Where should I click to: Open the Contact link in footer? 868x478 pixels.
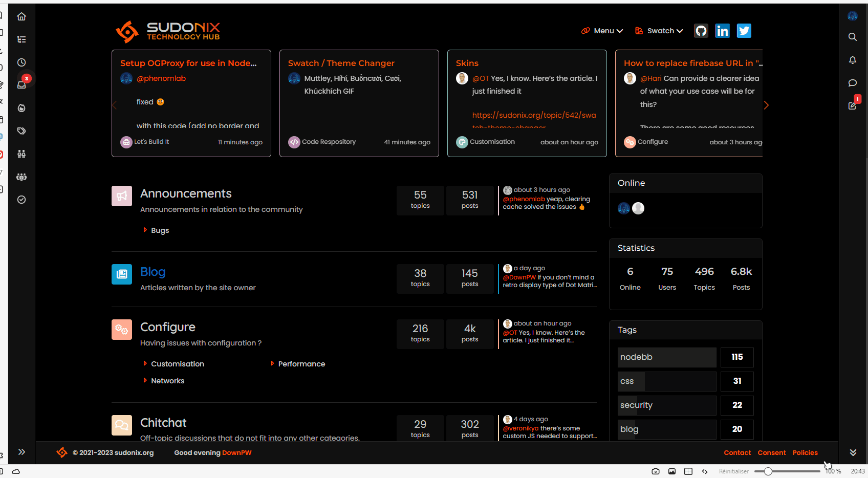[x=737, y=452]
